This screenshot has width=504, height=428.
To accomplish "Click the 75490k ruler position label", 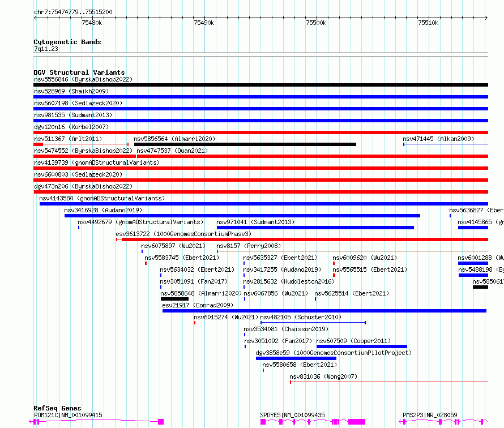I will click(x=204, y=23).
